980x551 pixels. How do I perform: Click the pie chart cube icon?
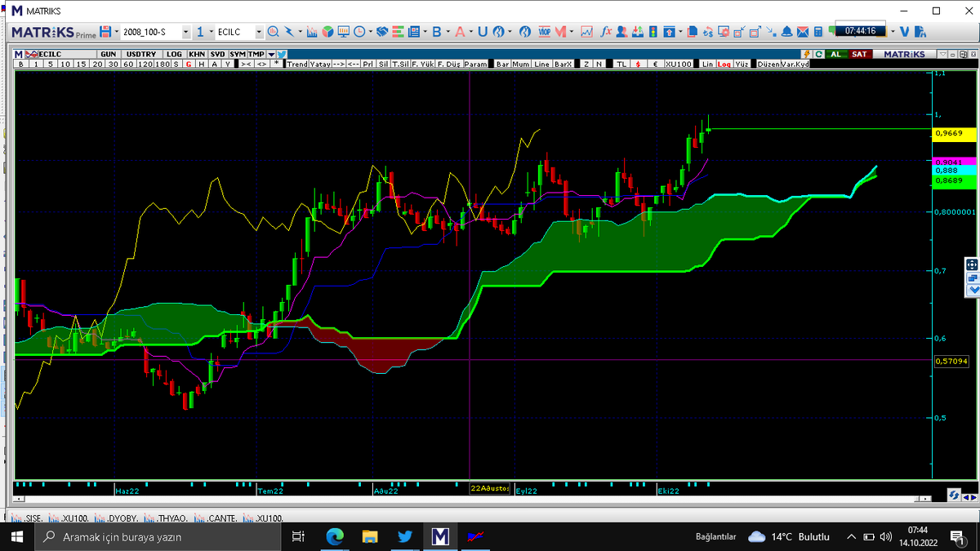[327, 32]
